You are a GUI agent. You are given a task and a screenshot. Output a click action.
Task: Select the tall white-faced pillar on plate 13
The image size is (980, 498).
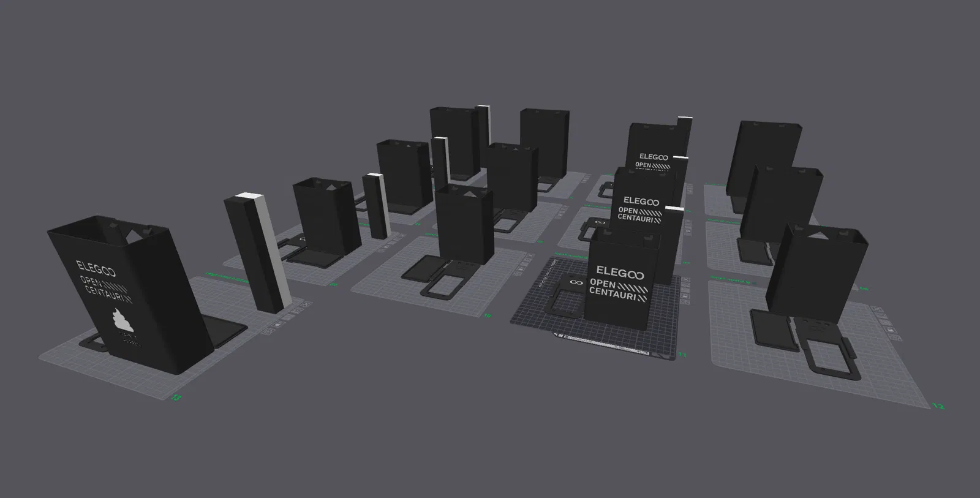256,252
